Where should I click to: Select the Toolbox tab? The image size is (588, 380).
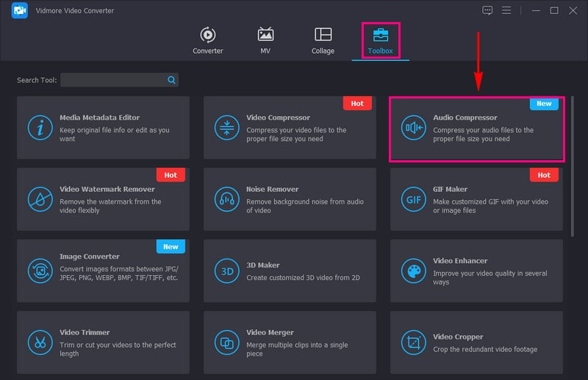coord(381,40)
